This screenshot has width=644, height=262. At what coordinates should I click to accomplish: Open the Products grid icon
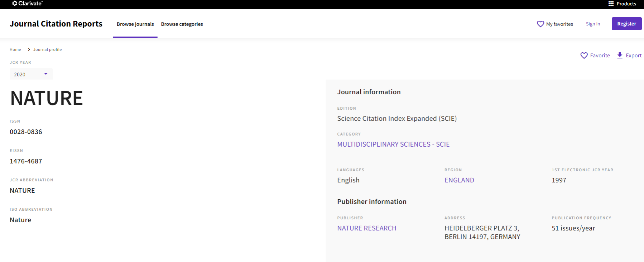click(611, 4)
